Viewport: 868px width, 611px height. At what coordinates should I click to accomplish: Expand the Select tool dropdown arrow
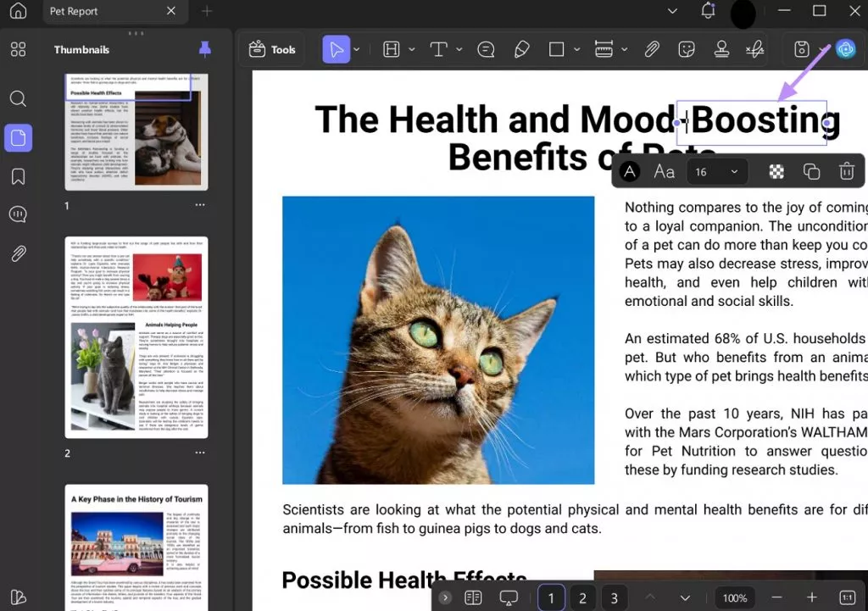coord(357,49)
